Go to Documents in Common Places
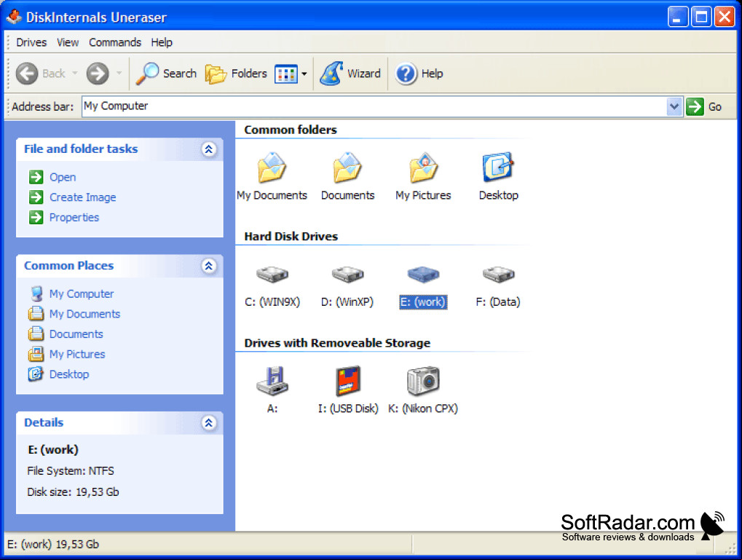This screenshot has height=560, width=742. (x=76, y=334)
